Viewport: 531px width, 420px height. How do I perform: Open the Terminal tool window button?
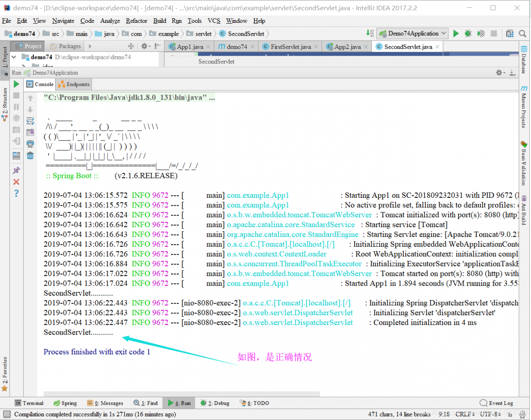pos(29,403)
